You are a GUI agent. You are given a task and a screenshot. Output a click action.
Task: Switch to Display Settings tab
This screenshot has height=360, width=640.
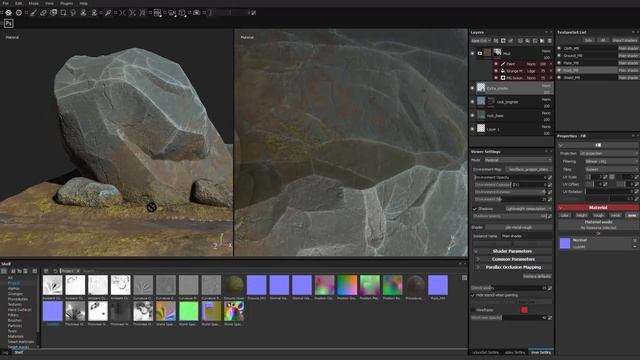[x=515, y=352]
